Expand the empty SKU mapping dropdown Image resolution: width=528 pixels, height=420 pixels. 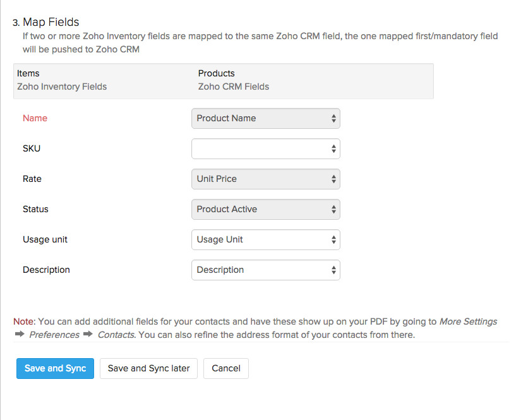tap(265, 148)
